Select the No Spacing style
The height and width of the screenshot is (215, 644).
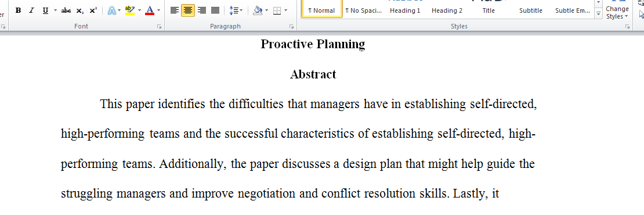point(363,9)
